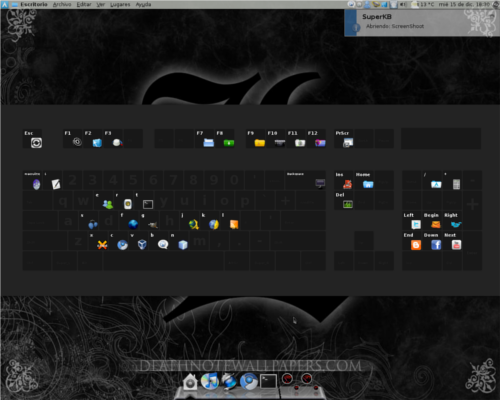The height and width of the screenshot is (400, 500).
Task: Open the Ver menu
Action: click(101, 4)
